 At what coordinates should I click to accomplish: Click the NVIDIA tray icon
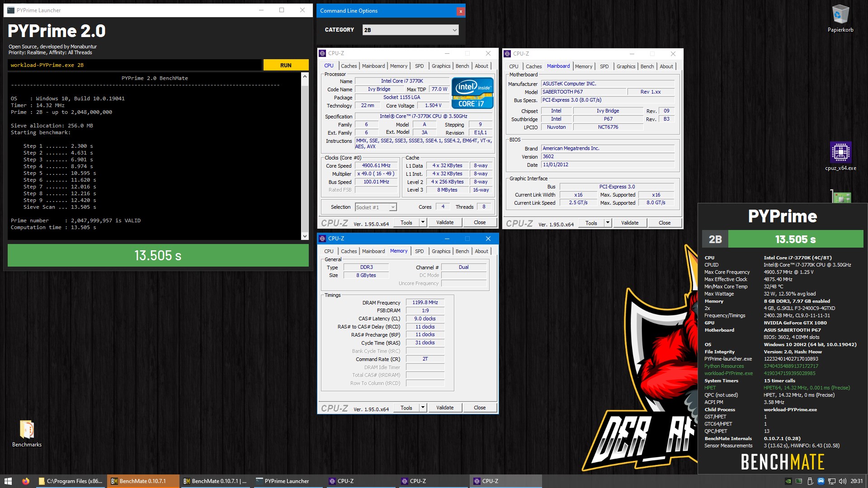(x=788, y=481)
